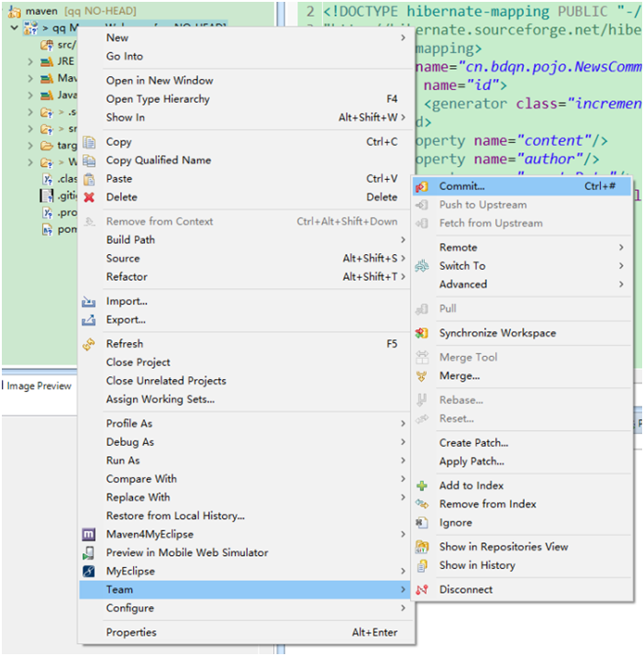Expand the Remote submenu arrow
The width and height of the screenshot is (644, 656).
(x=621, y=248)
